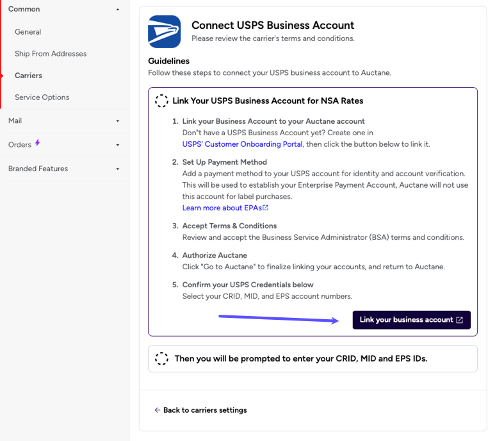
Task: Click step 3 Accept Terms & Conditions text
Action: coord(229,226)
